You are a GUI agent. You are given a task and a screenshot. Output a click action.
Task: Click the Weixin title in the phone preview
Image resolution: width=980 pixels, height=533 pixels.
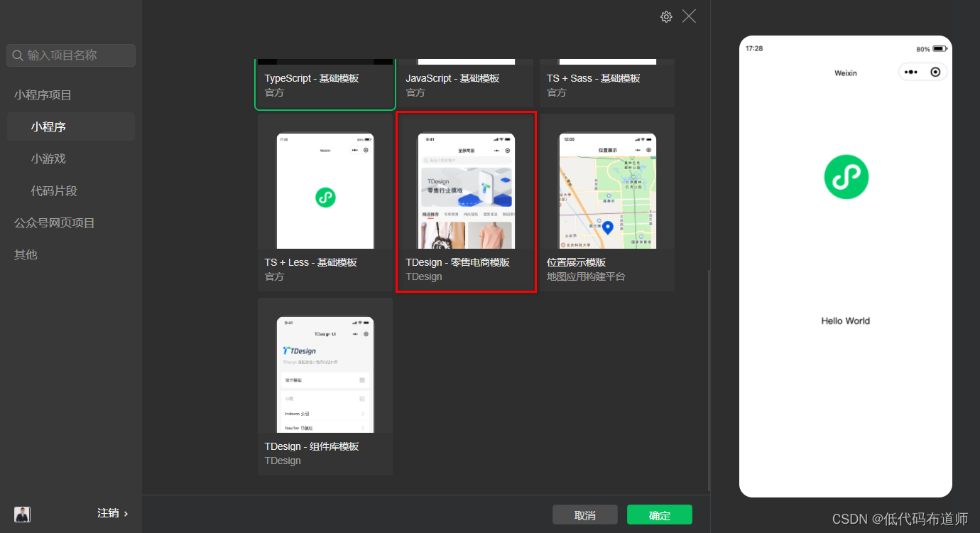click(845, 73)
